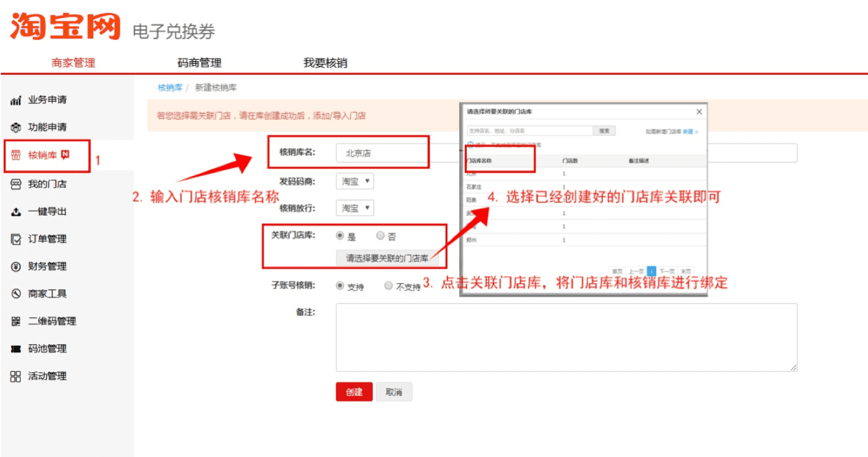Click the red 创建 button
The width and height of the screenshot is (868, 457).
pyautogui.click(x=354, y=392)
